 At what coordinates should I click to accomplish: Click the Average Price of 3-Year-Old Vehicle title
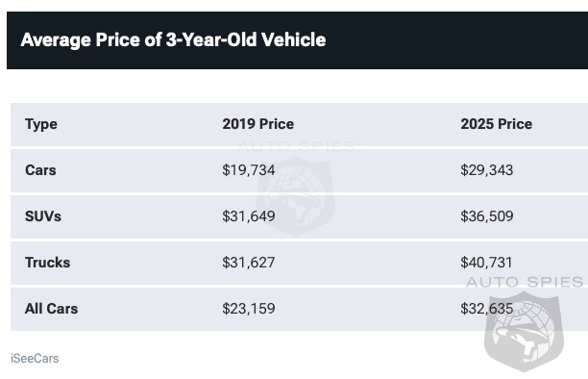tap(173, 39)
